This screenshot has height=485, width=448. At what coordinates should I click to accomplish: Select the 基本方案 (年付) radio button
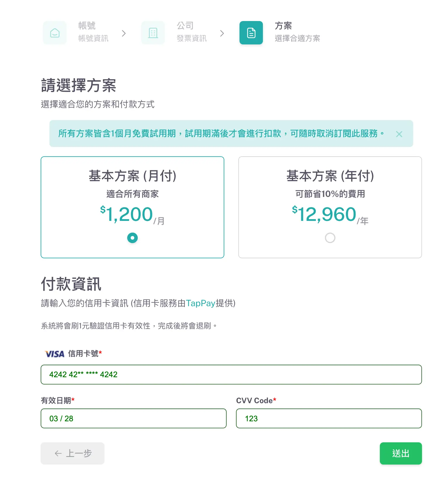(330, 238)
